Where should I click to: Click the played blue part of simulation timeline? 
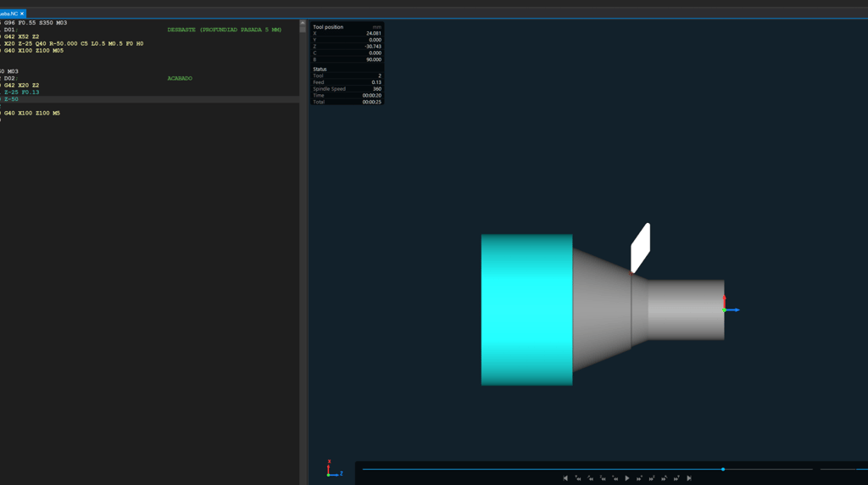[x=542, y=469]
